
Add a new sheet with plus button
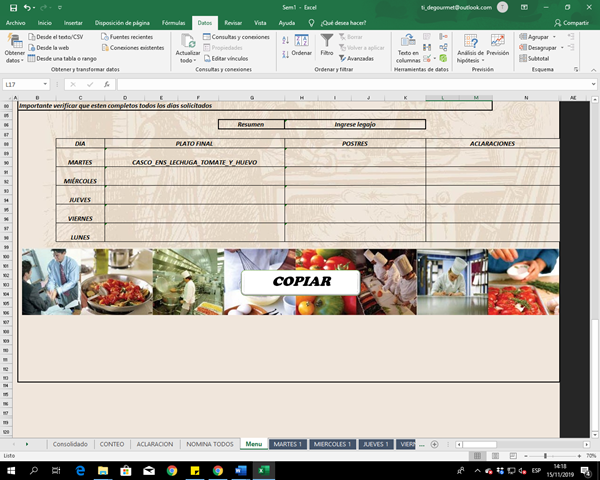pyautogui.click(x=434, y=444)
